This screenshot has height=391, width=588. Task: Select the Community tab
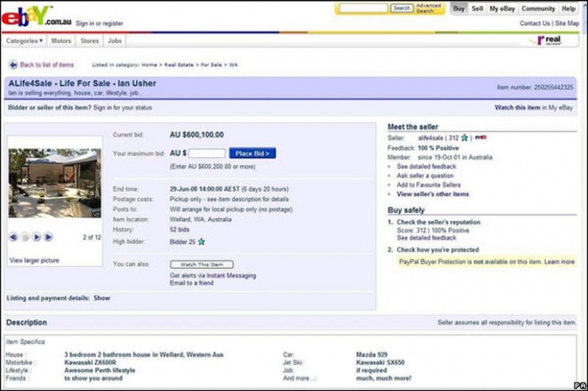pos(538,9)
